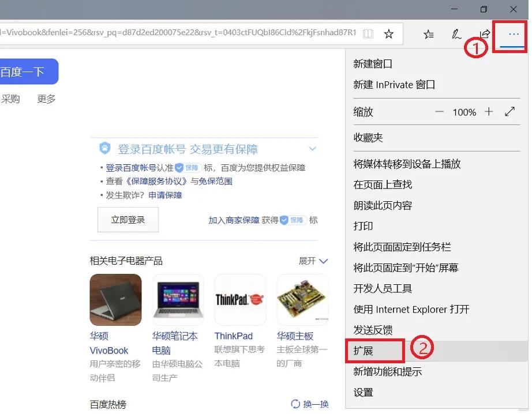This screenshot has height=414, width=532.
Task: Open the Favorites hub icon
Action: [428, 34]
